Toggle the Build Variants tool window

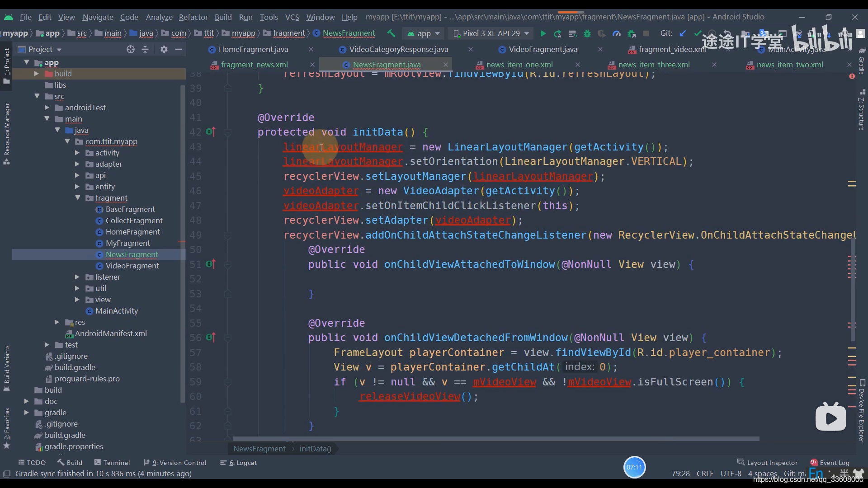coord(6,368)
